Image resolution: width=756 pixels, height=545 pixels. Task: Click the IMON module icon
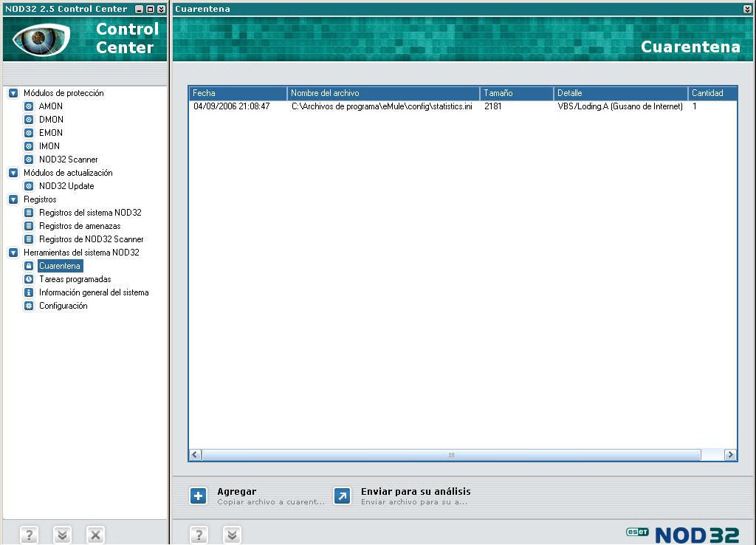29,146
